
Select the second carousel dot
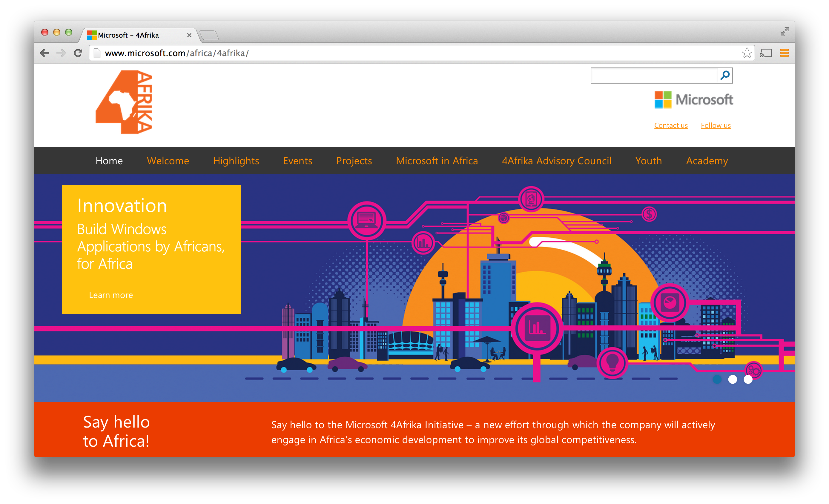[x=733, y=379]
